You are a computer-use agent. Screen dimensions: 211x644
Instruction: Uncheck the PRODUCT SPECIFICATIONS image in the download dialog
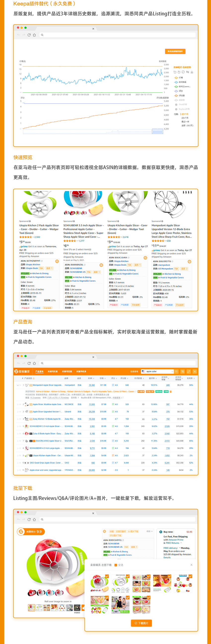pos(128,576)
